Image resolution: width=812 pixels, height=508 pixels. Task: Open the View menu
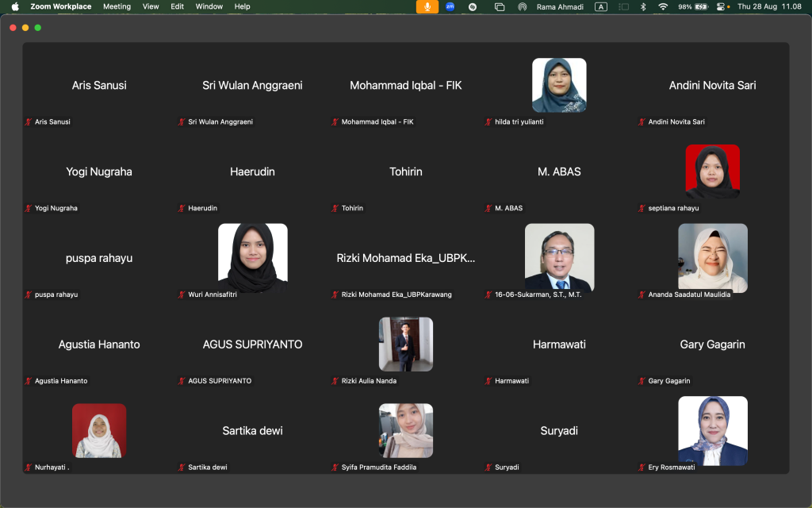tap(151, 6)
